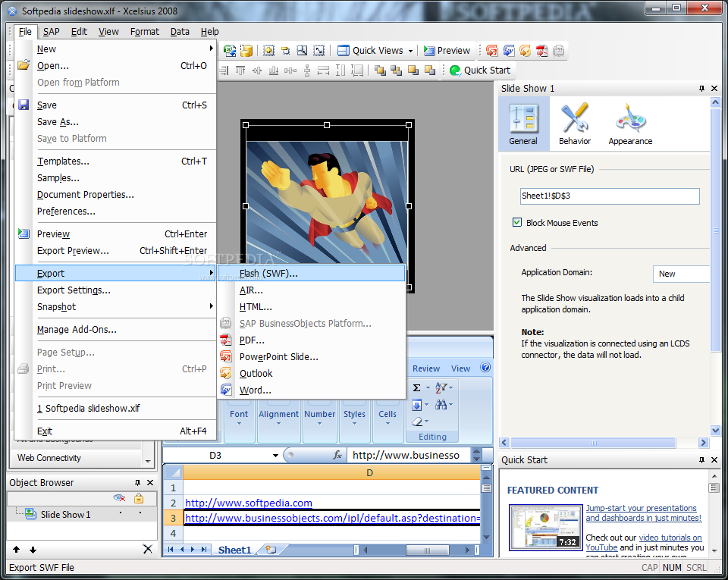Click the AutoSum sigma icon
The height and width of the screenshot is (580, 728).
[417, 388]
